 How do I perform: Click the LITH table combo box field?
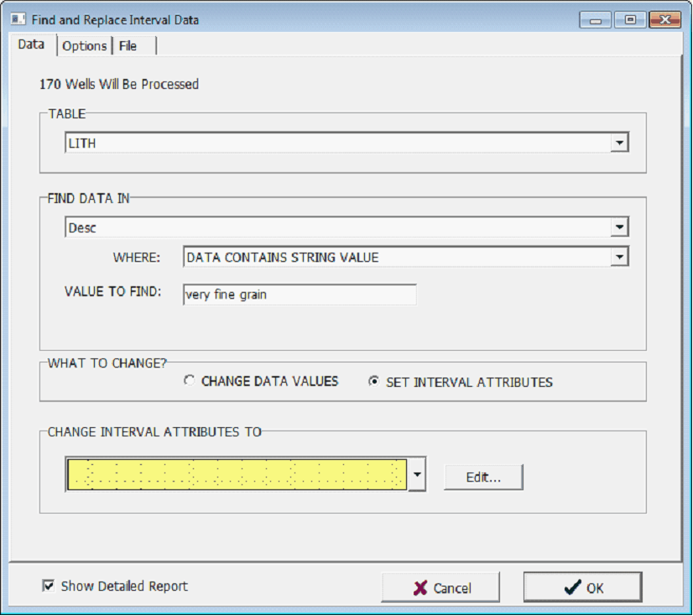point(337,144)
